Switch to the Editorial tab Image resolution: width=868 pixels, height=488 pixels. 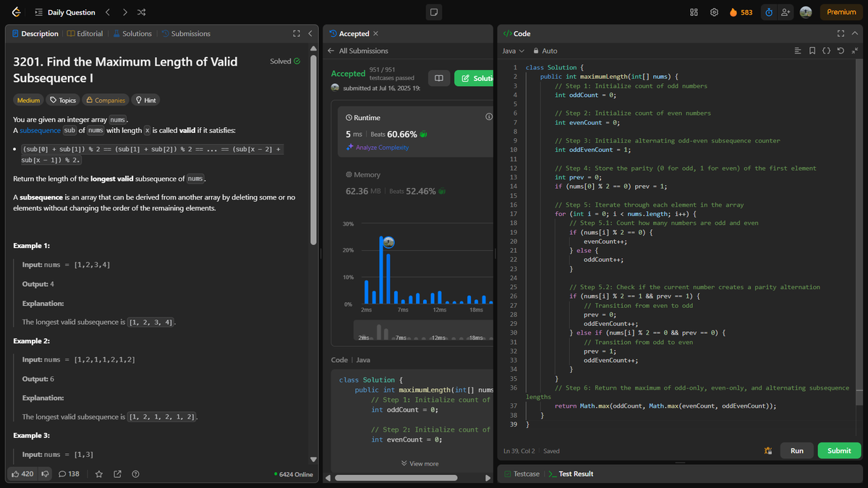point(85,34)
